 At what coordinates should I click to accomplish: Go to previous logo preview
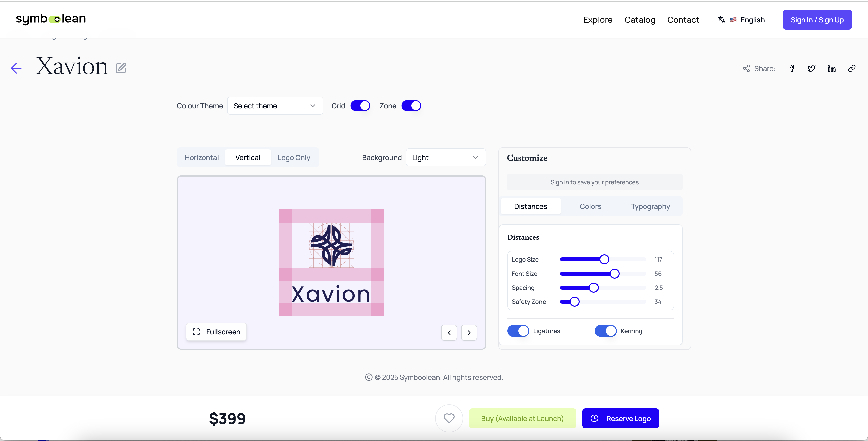click(x=449, y=333)
